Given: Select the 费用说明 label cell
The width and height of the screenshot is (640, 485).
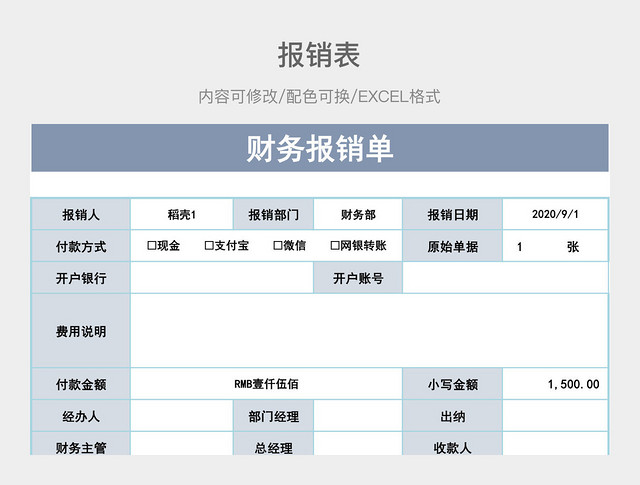Looking at the screenshot, I should [81, 331].
